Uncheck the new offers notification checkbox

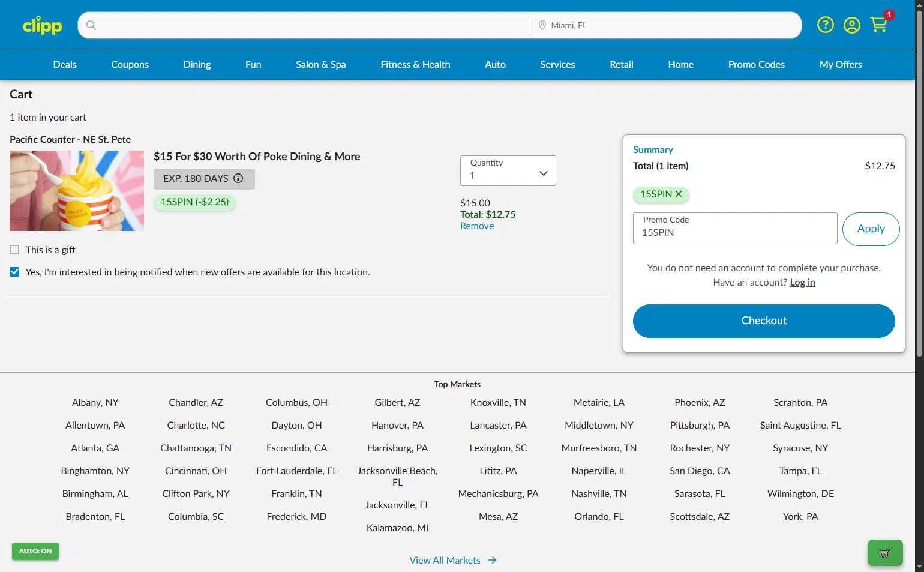(x=14, y=272)
